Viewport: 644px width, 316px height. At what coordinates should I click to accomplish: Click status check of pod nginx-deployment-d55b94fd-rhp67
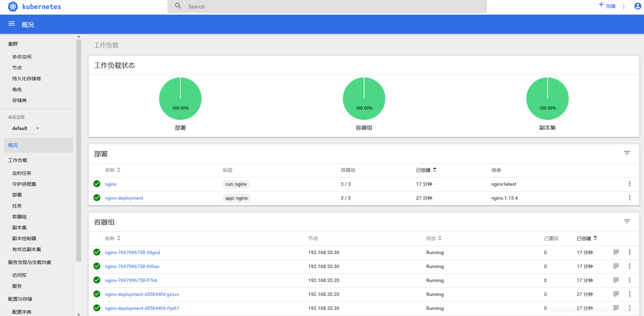pos(97,308)
